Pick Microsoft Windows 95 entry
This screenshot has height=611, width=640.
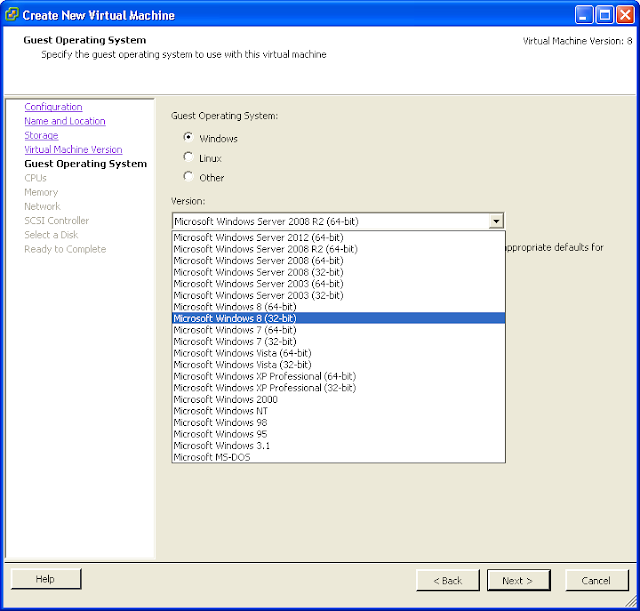(x=338, y=434)
